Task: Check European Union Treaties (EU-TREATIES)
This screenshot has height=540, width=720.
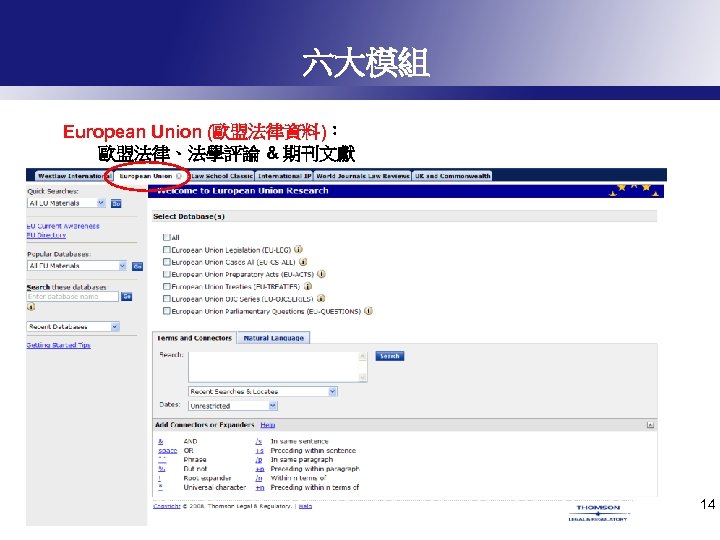Action: [x=167, y=287]
